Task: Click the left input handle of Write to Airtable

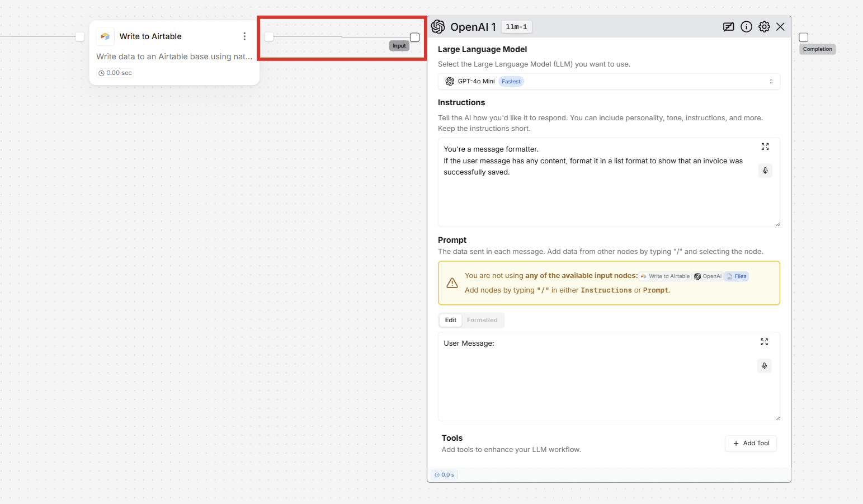Action: (x=80, y=36)
